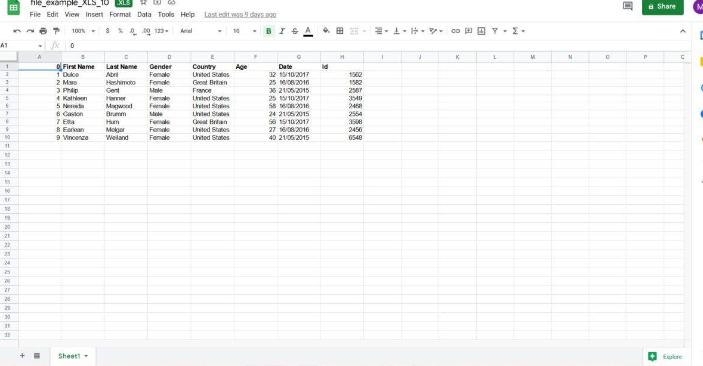
Task: Click the Insert chart icon
Action: pos(481,31)
